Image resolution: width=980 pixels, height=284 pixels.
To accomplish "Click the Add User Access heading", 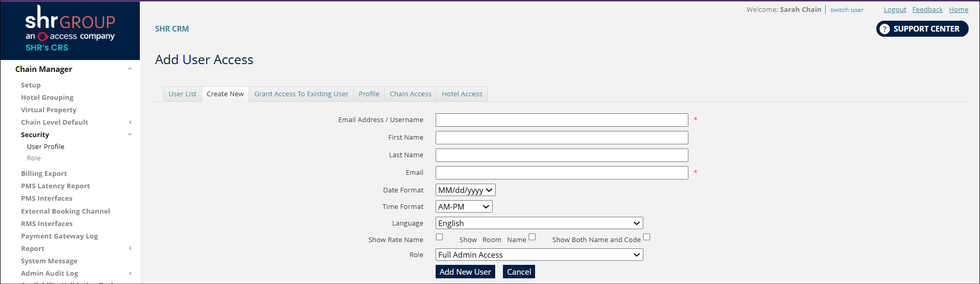I will pos(204,59).
